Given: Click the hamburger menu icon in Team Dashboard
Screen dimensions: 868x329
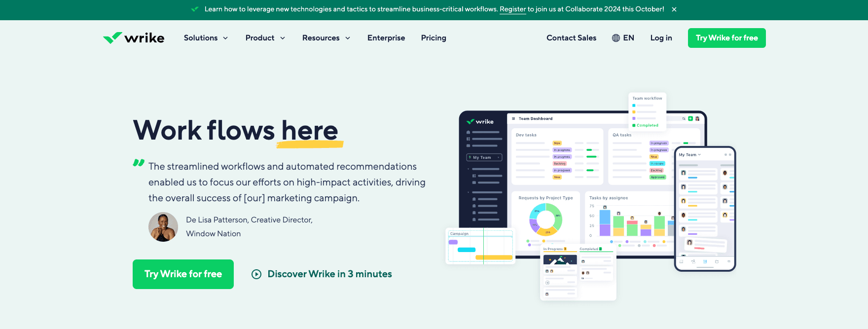Looking at the screenshot, I should coord(513,119).
